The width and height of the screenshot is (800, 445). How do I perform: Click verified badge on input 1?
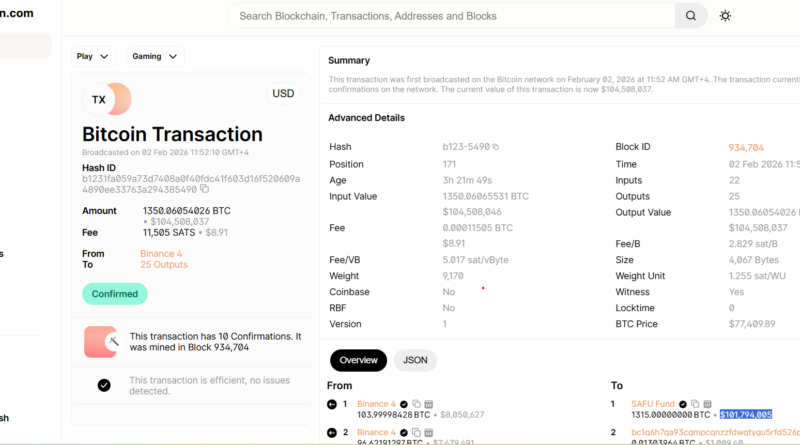point(404,404)
